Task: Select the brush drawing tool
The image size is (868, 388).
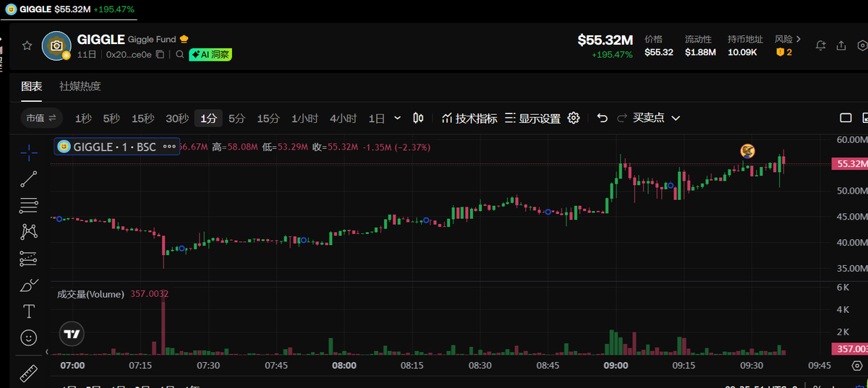Action: coord(29,285)
